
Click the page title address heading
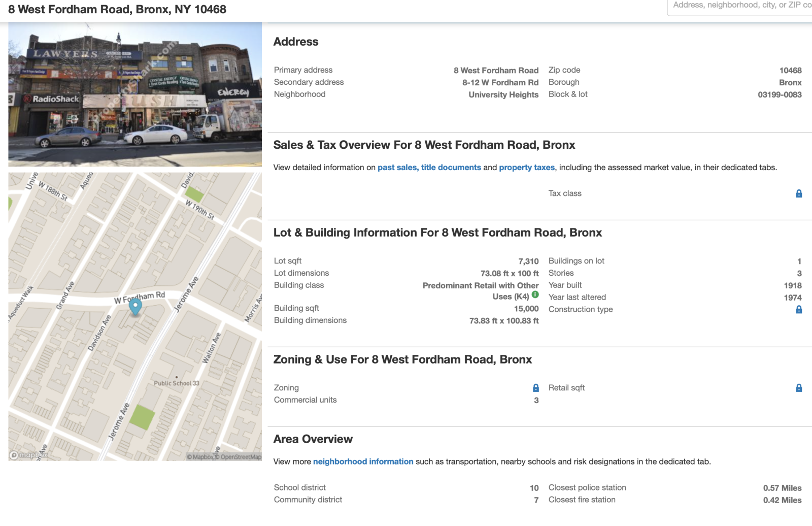coord(117,10)
